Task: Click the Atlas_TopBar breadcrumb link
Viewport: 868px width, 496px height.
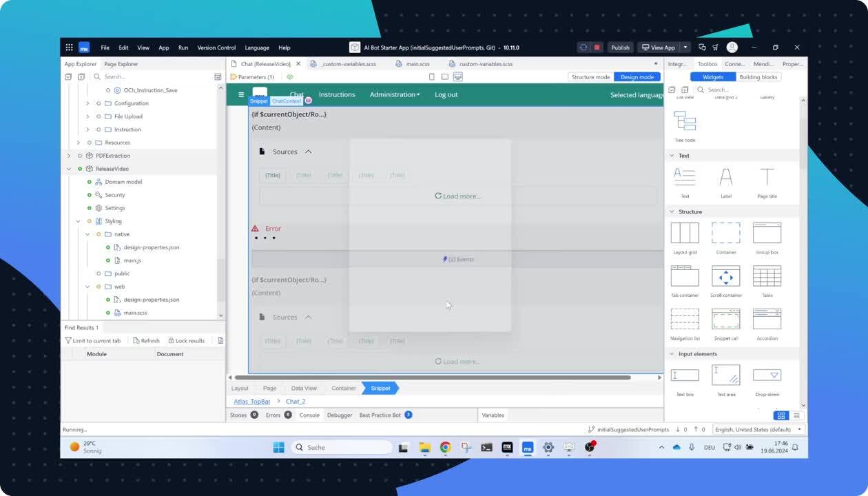Action: [x=251, y=401]
